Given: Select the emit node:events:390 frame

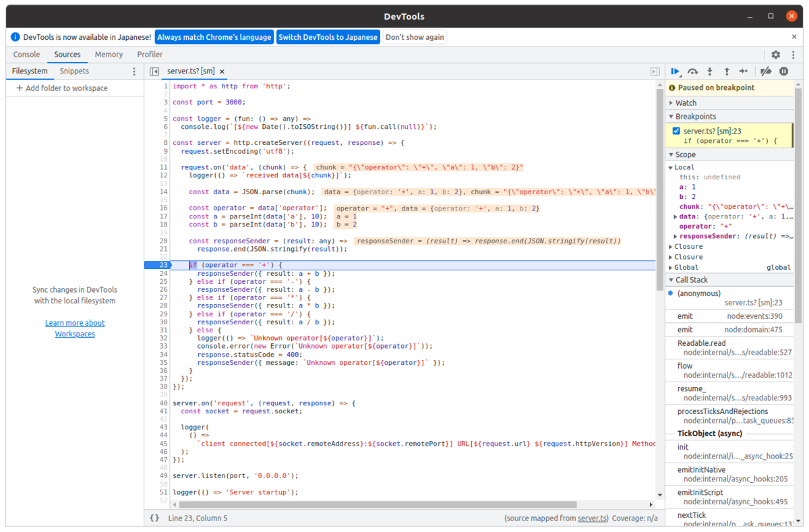Looking at the screenshot, I should 729,316.
